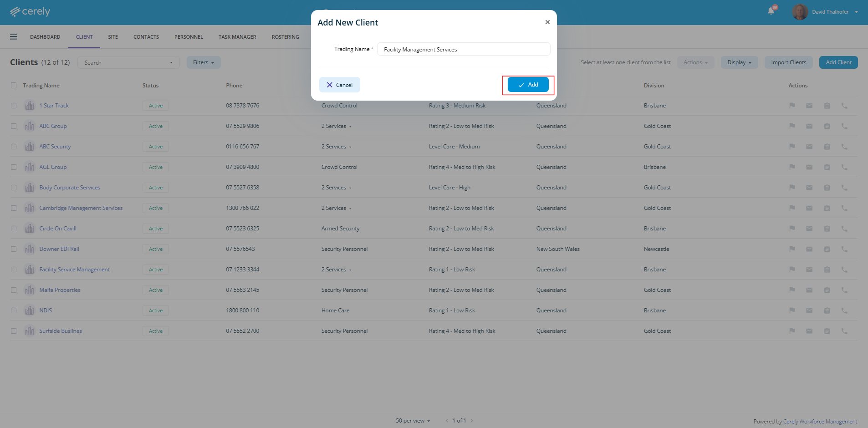Open the Facility Service Management client
The width and height of the screenshot is (868, 428).
pos(74,270)
